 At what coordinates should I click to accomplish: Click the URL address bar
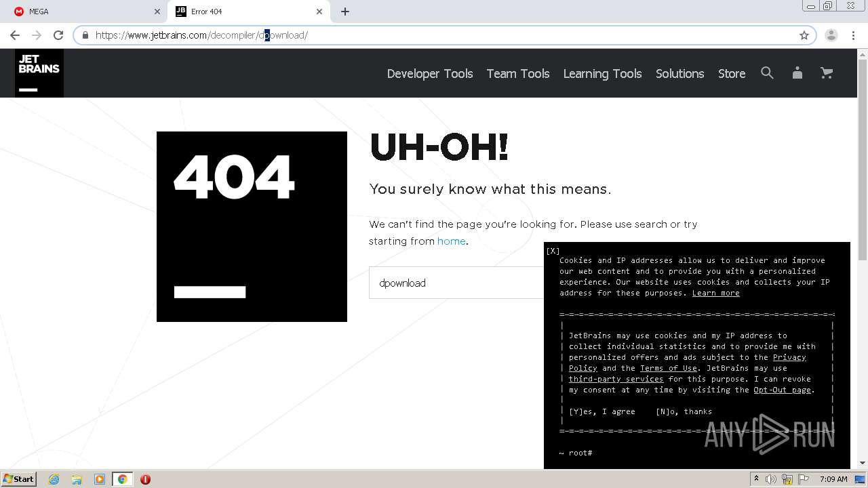[x=444, y=35]
